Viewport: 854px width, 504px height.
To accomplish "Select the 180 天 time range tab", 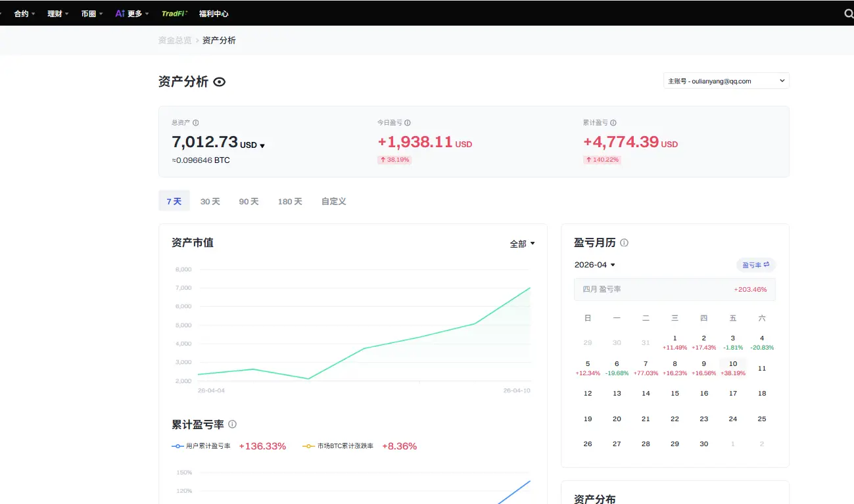I will click(290, 201).
